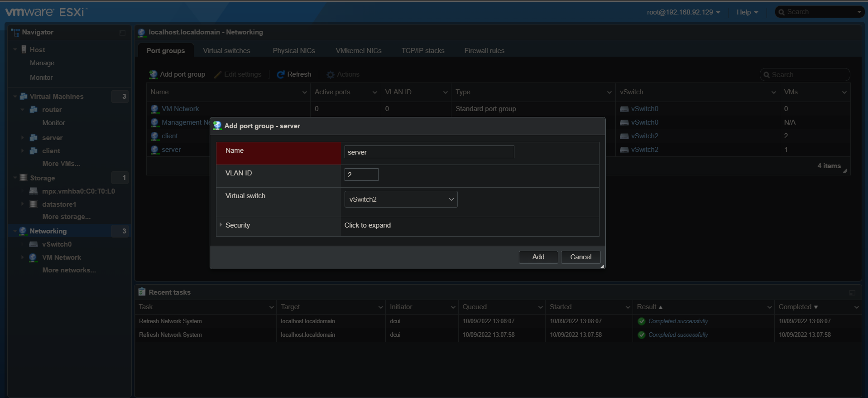Select Networking in the Navigator

click(48, 231)
